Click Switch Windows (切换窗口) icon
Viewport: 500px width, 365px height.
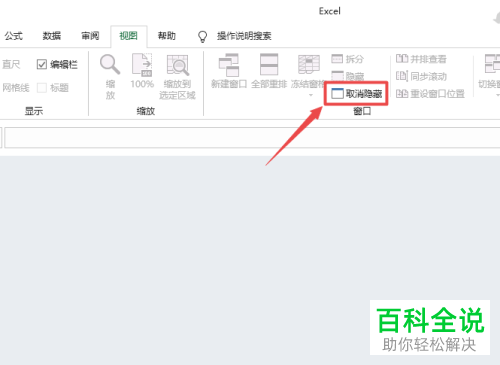pyautogui.click(x=493, y=64)
